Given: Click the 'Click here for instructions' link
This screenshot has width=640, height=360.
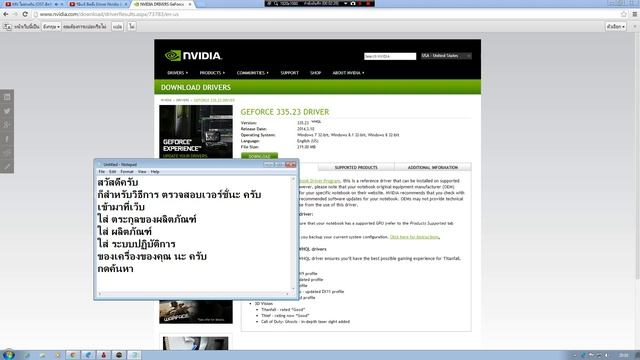Looking at the screenshot, I should tap(415, 237).
